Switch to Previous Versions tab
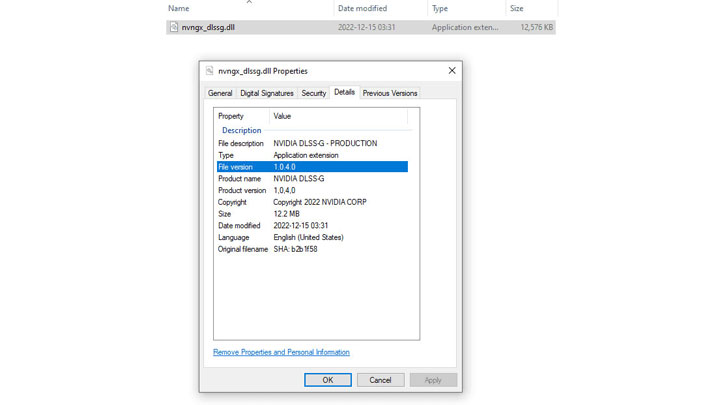 point(390,93)
